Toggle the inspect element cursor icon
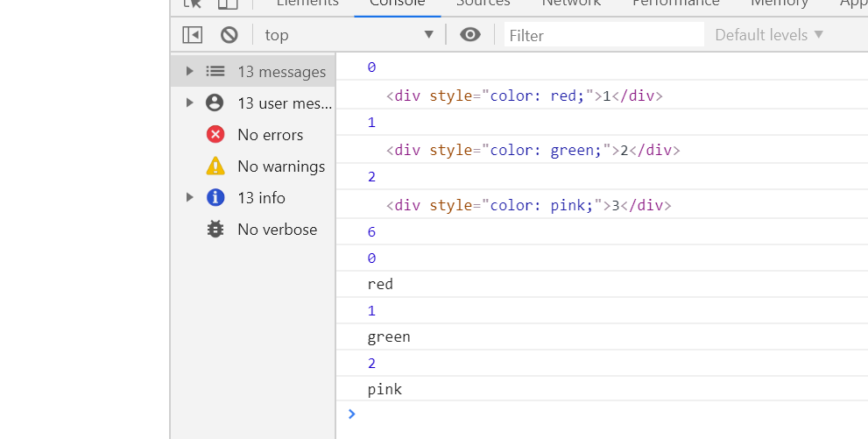This screenshot has height=439, width=868. (193, 4)
